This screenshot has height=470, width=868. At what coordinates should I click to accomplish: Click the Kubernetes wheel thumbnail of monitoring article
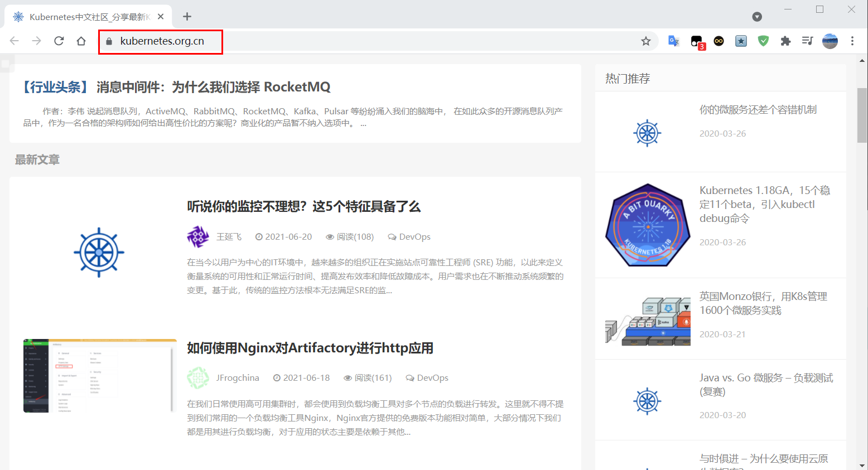pyautogui.click(x=99, y=252)
